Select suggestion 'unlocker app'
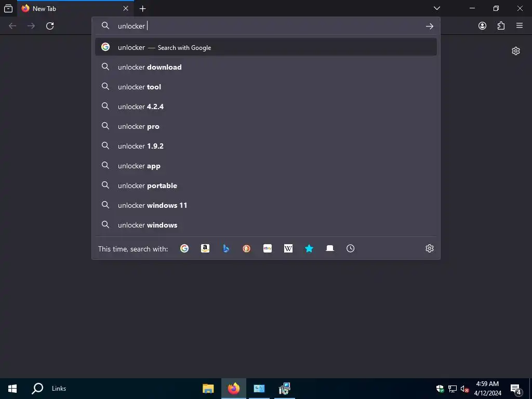The width and height of the screenshot is (532, 399). (x=266, y=166)
